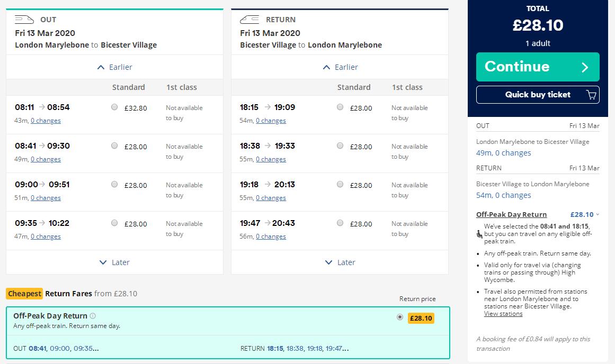Click the 19:47 time in the RETURN fare list
Viewport: 615px width, 364px height.
334,348
